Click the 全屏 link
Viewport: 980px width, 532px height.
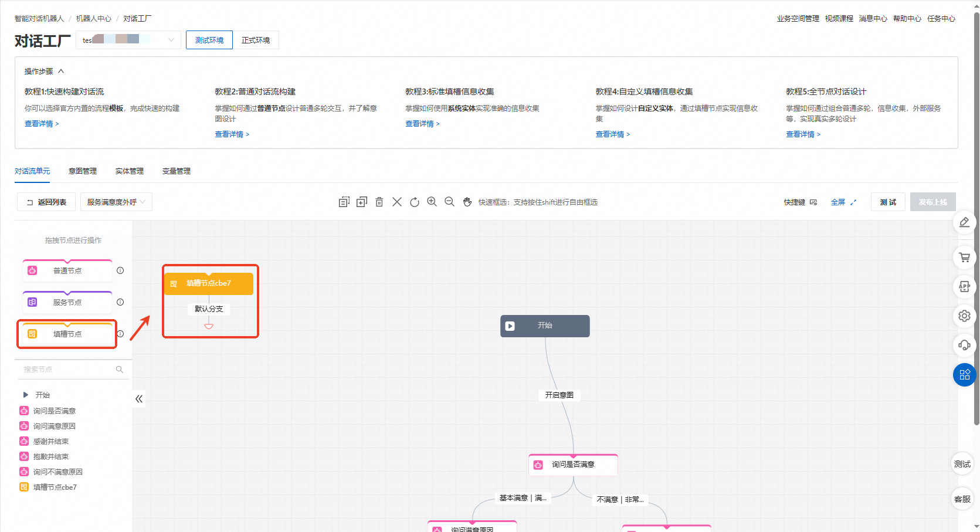coord(838,202)
